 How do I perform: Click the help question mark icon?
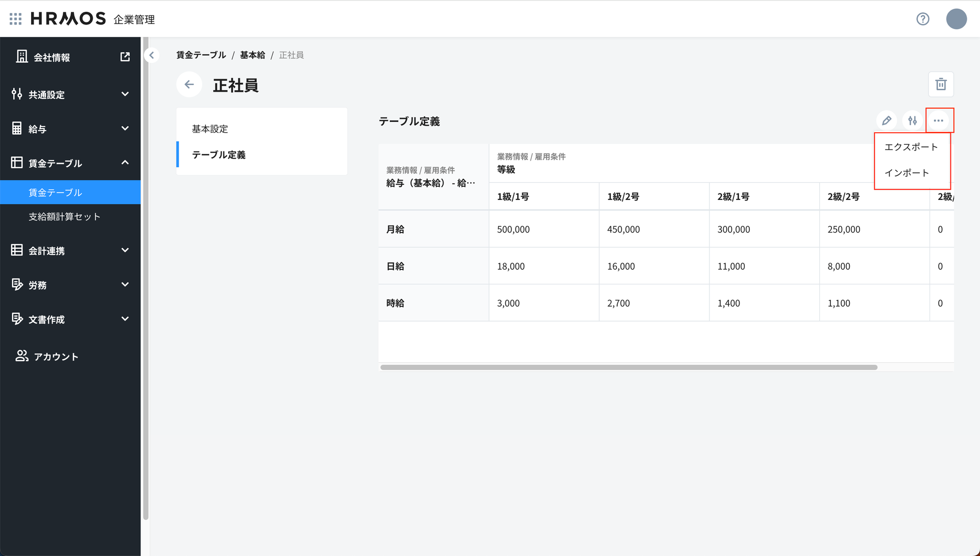[x=922, y=19]
